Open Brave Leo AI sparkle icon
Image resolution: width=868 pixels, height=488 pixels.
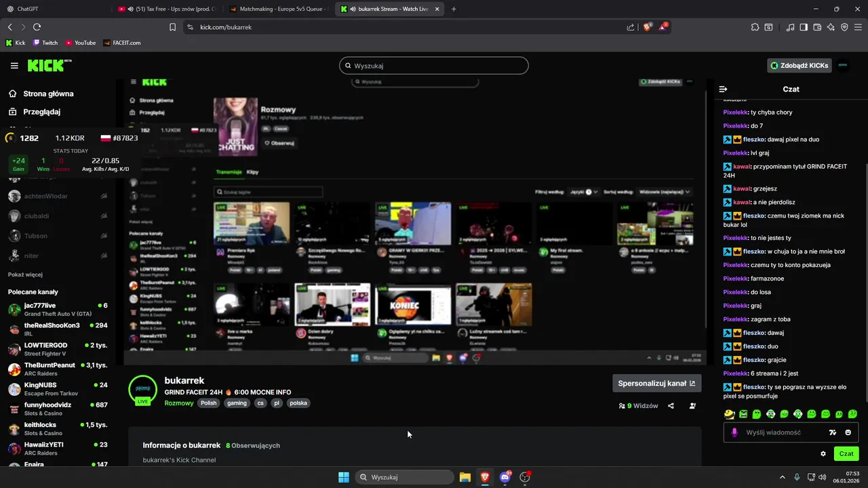[831, 27]
